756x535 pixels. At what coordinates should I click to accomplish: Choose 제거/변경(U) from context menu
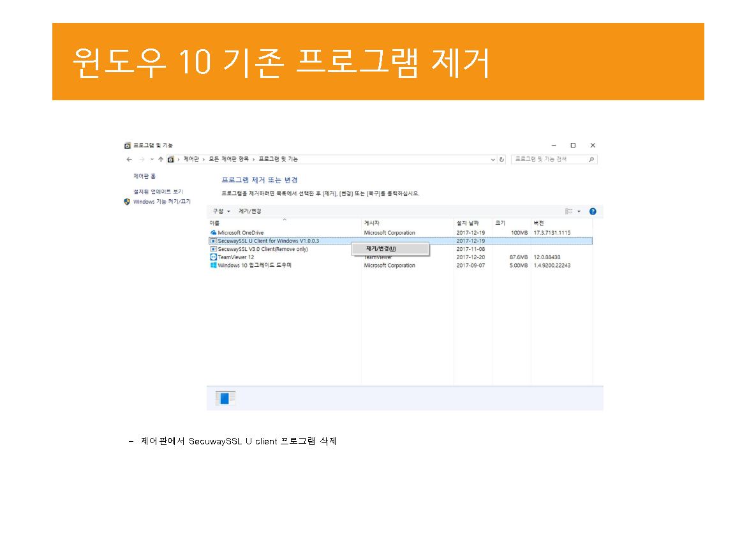click(381, 248)
